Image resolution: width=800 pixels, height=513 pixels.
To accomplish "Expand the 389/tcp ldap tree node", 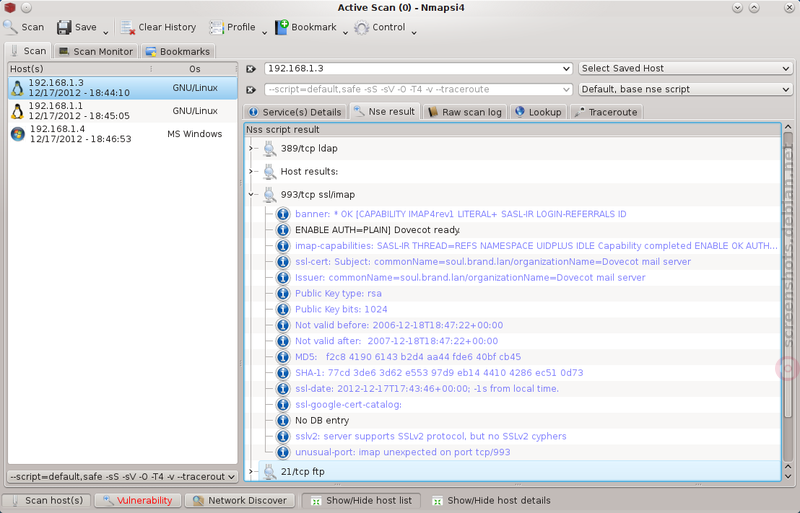I will click(251, 149).
